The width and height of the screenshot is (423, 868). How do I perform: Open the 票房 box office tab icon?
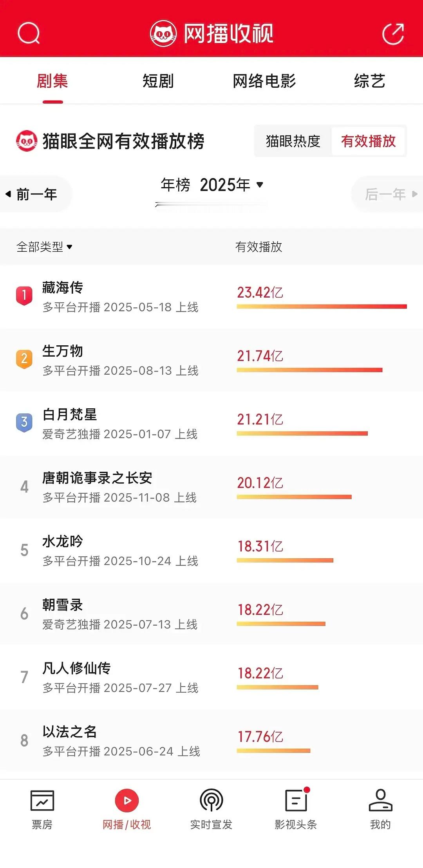(42, 801)
